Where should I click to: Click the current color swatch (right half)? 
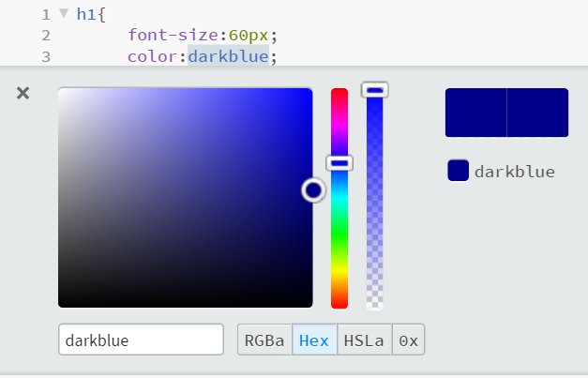537,113
